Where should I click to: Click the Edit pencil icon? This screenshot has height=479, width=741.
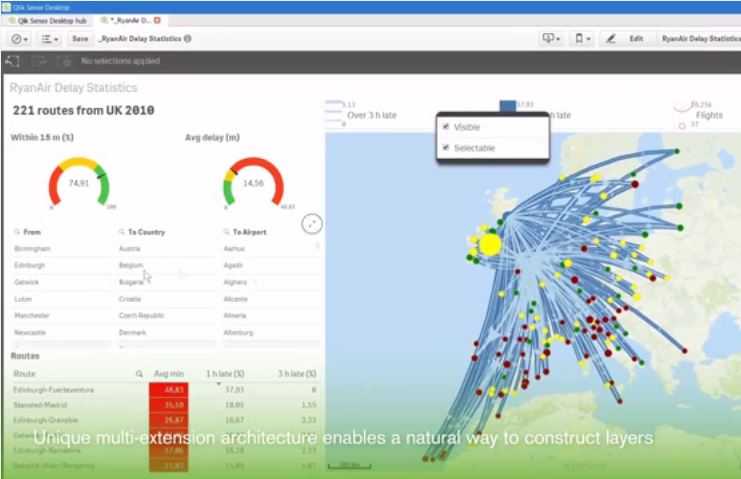611,38
